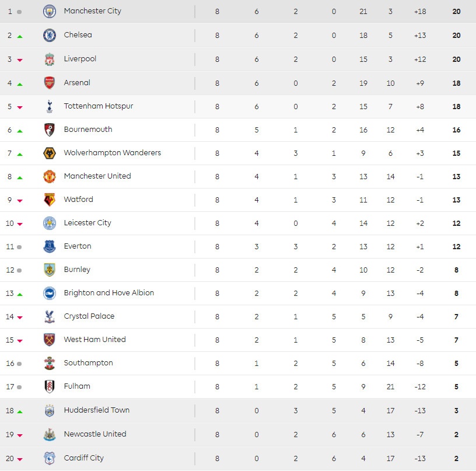Open the Manchester United team page
The height and width of the screenshot is (471, 476).
pyautogui.click(x=97, y=176)
